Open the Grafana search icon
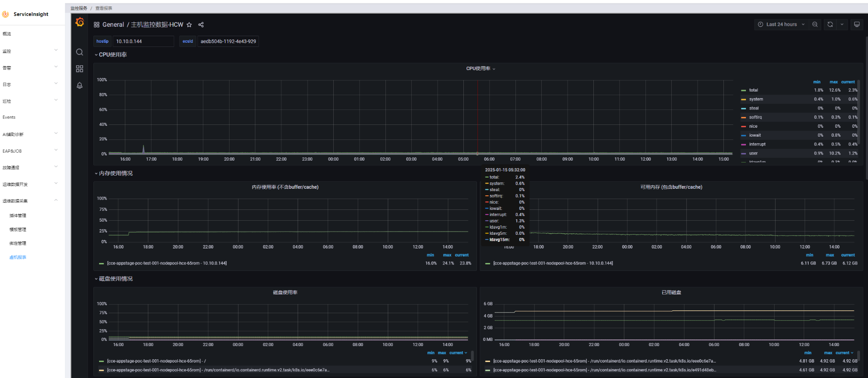 pyautogui.click(x=80, y=52)
